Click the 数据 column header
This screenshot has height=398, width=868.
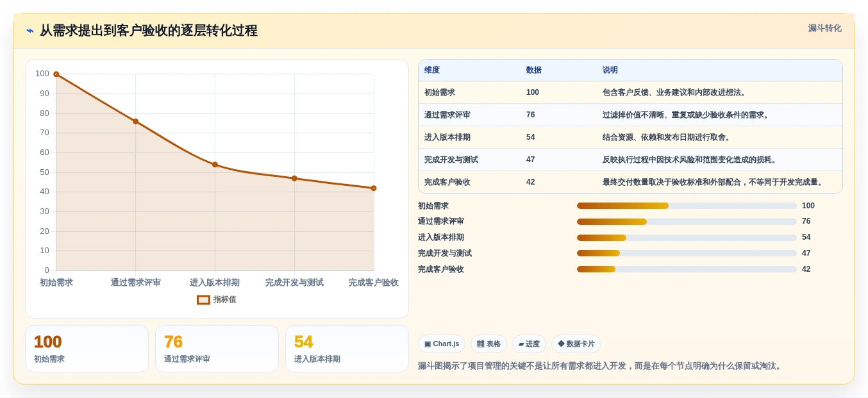tap(534, 70)
